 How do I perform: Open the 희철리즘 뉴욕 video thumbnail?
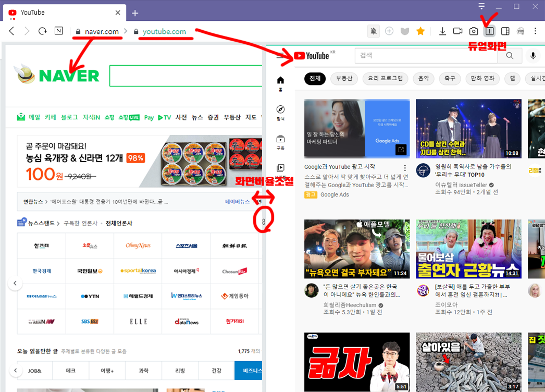click(357, 249)
